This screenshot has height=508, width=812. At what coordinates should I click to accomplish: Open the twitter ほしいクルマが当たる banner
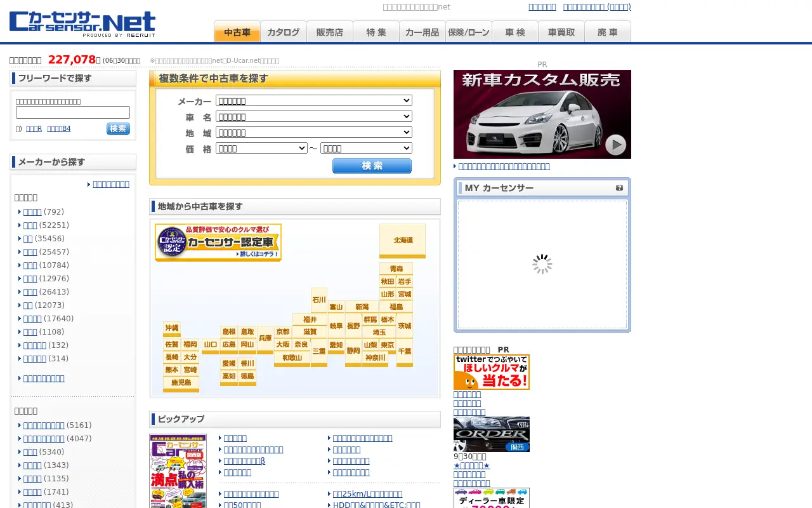point(492,372)
